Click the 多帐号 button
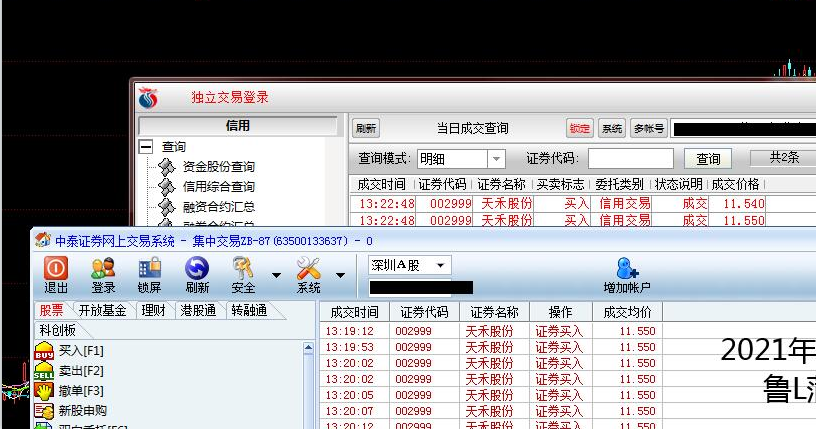The width and height of the screenshot is (816, 429). (648, 128)
